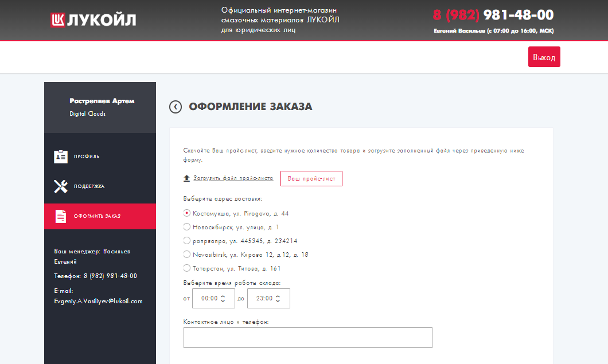Click user name Растрепаев Артем

102,101
